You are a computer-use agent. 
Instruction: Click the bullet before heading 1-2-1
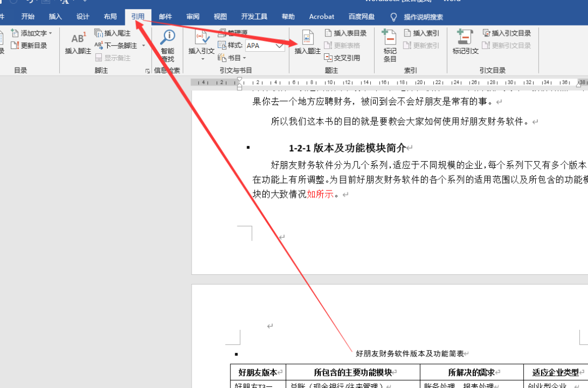[248, 147]
